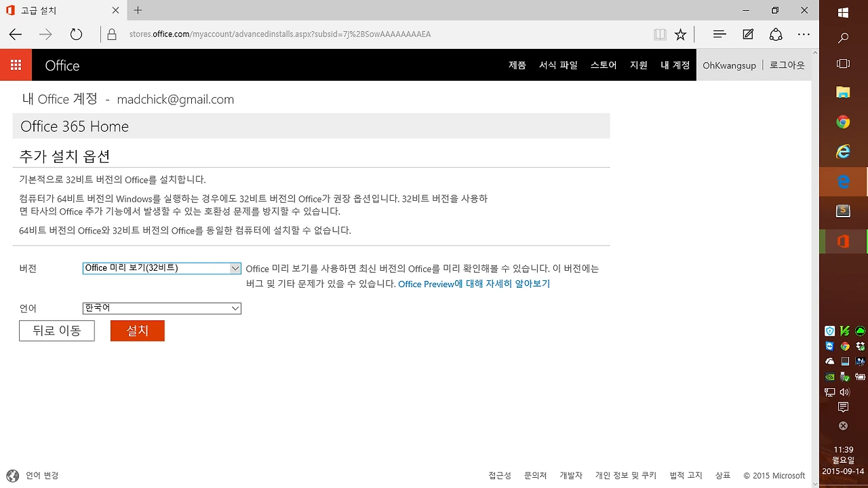The width and height of the screenshot is (868, 488).
Task: Open the Edge more actions ellipsis
Action: click(x=804, y=34)
